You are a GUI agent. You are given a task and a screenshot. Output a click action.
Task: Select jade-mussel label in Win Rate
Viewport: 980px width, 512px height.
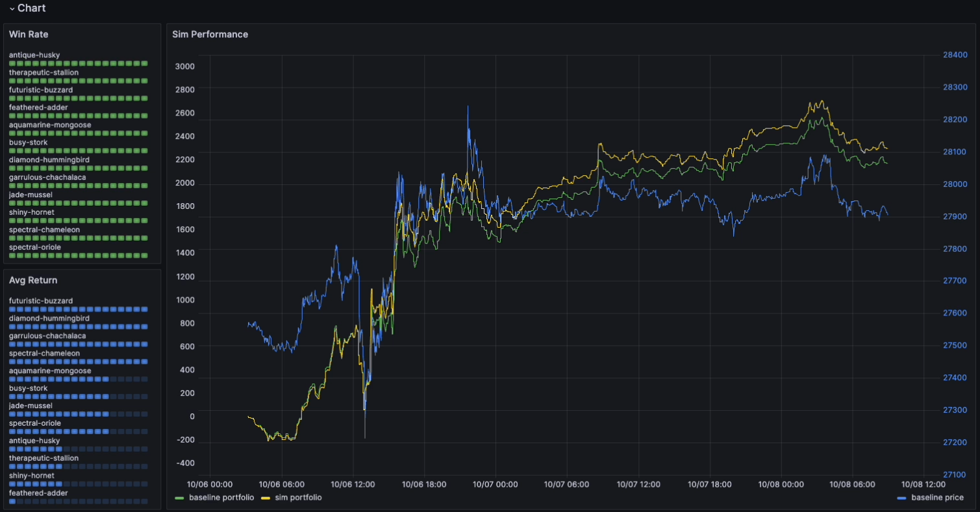coord(31,195)
